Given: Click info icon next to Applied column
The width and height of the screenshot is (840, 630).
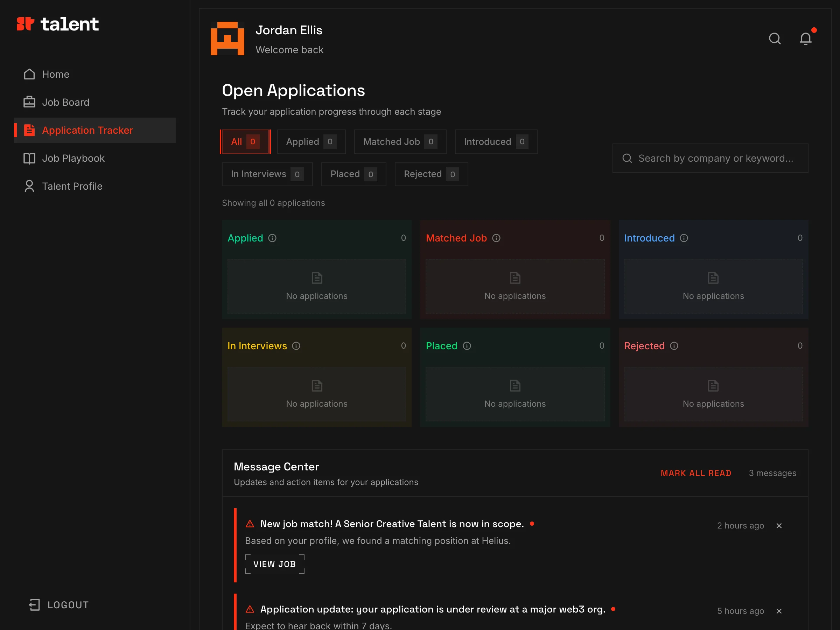Looking at the screenshot, I should 272,238.
